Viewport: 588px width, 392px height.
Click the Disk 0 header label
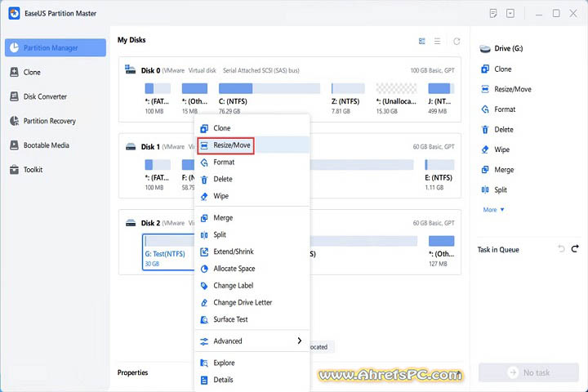click(150, 70)
